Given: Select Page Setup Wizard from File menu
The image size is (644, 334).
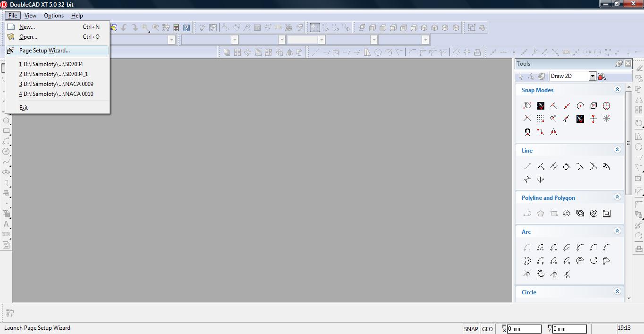Looking at the screenshot, I should (44, 51).
